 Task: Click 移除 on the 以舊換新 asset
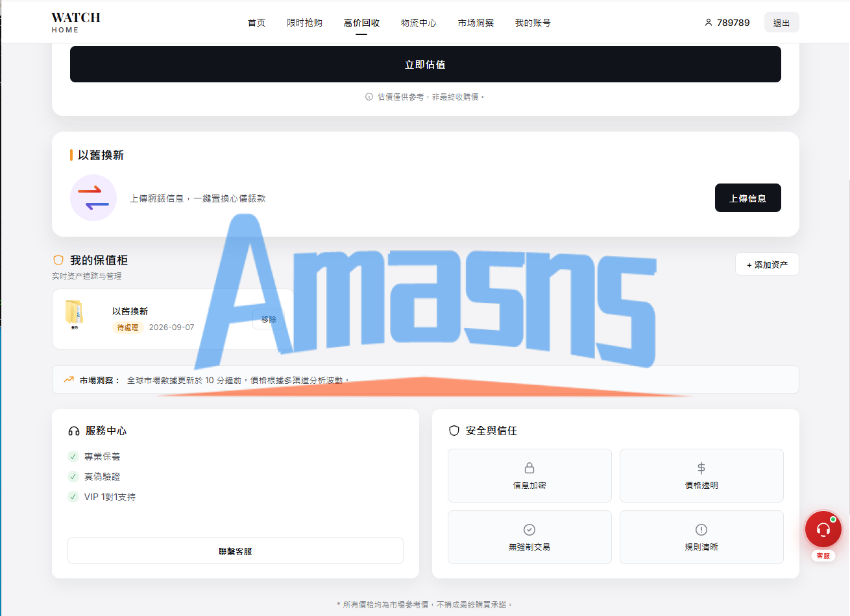point(269,319)
